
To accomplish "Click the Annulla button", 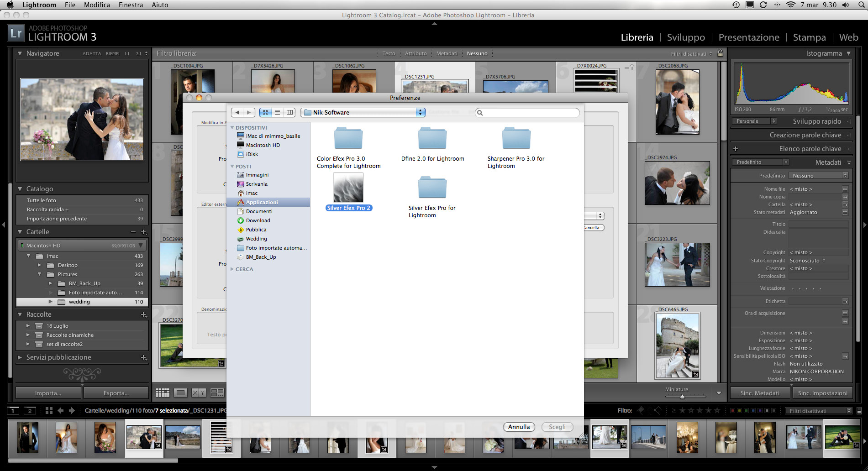I will [x=519, y=427].
